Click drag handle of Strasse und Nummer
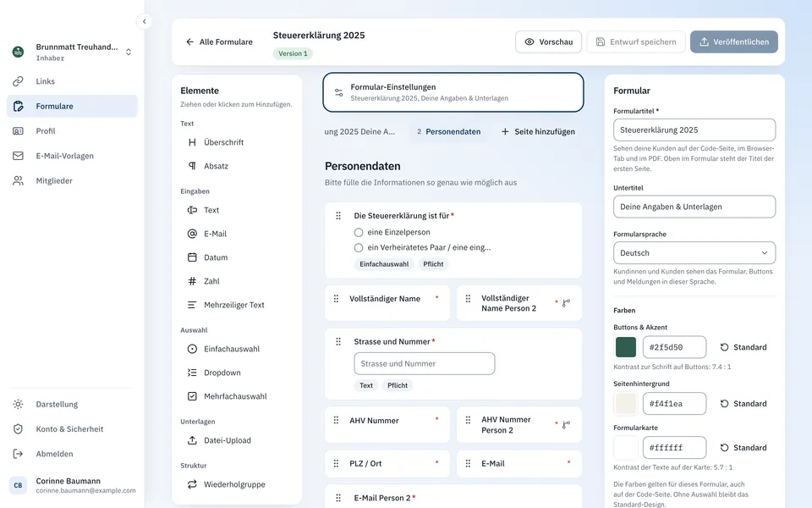The width and height of the screenshot is (812, 508). [338, 341]
